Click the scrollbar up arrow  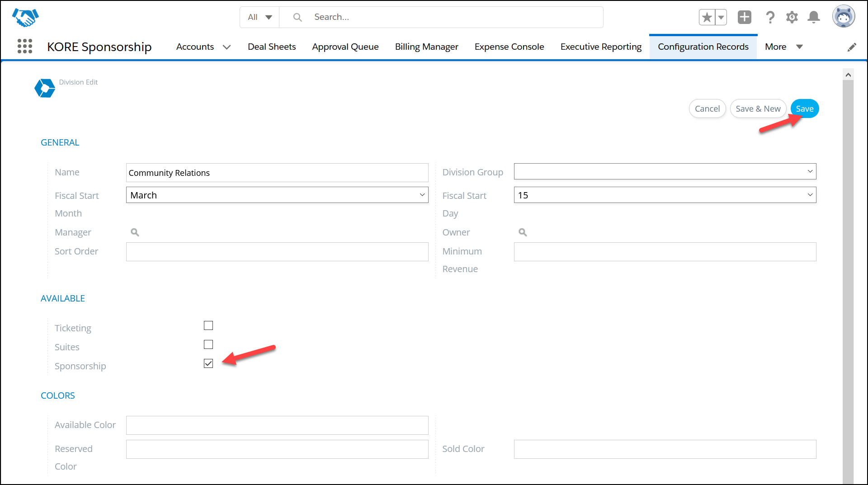848,75
